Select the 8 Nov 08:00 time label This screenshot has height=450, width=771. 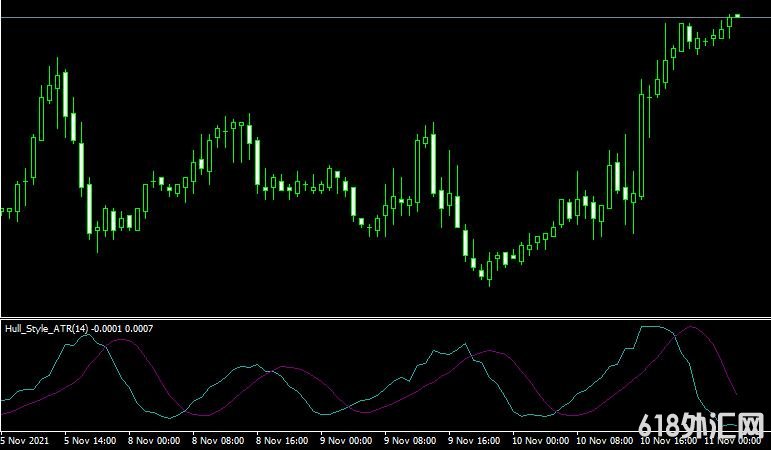pos(219,440)
